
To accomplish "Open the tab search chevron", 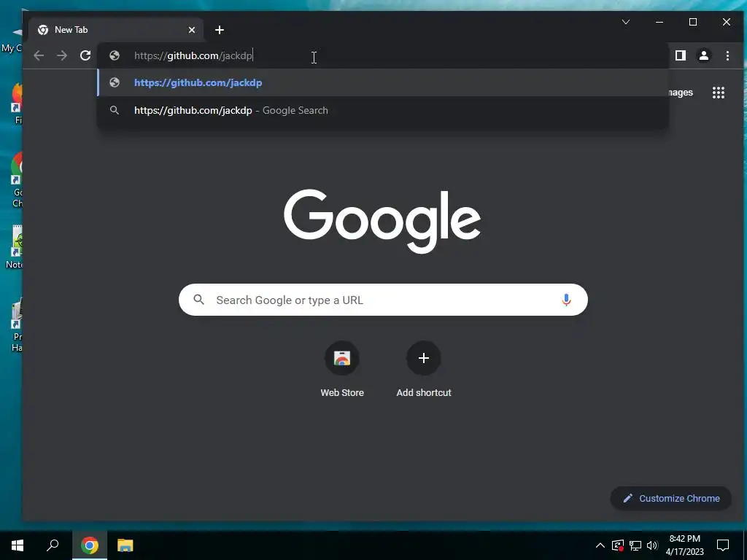I will point(626,22).
